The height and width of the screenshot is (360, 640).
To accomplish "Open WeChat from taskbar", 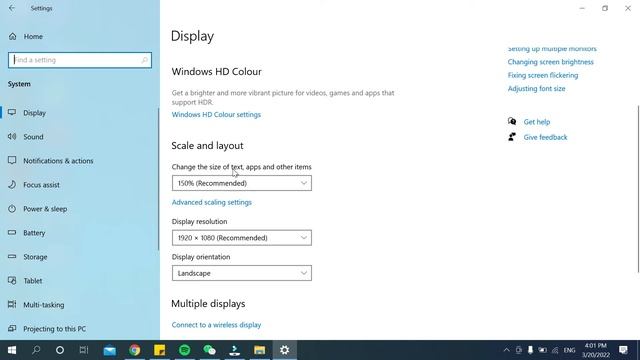I will tap(209, 350).
